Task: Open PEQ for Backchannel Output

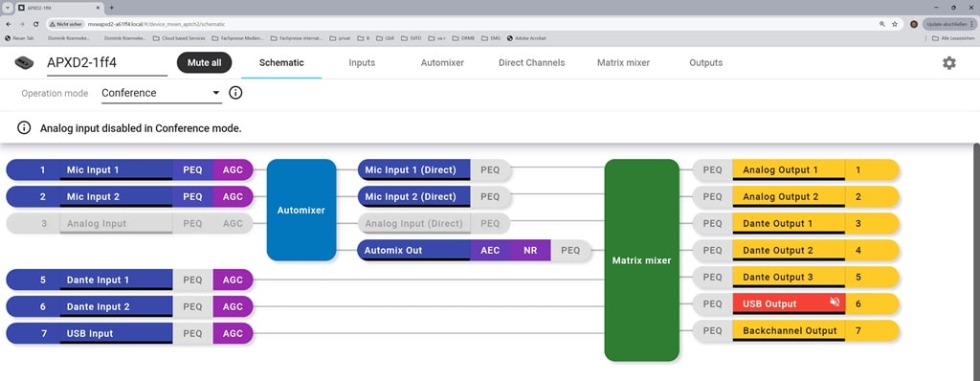Action: [x=712, y=330]
